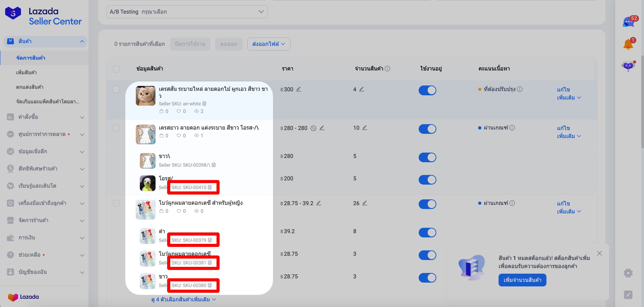Open the purple robot assistant icon

coord(628,66)
